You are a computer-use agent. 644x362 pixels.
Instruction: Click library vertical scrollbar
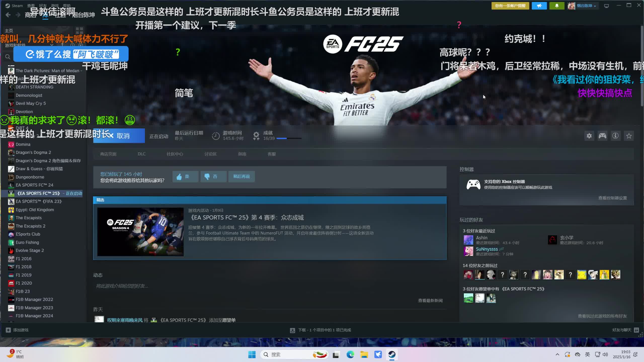[642, 65]
